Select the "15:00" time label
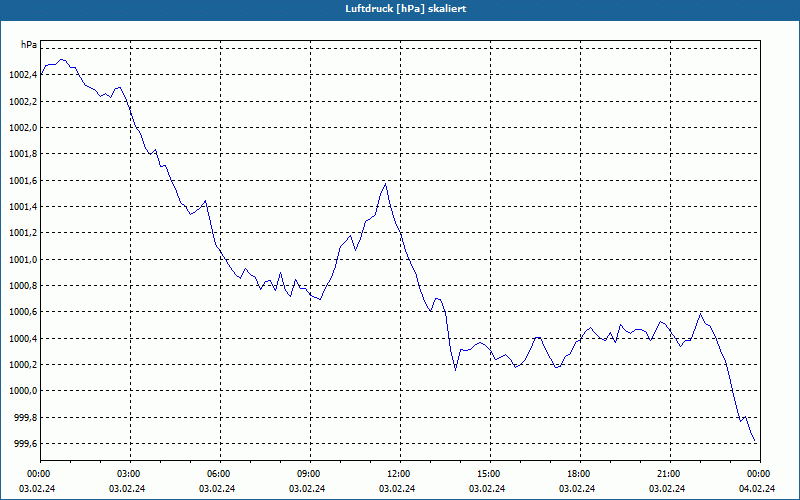This screenshot has width=800, height=500. [489, 474]
